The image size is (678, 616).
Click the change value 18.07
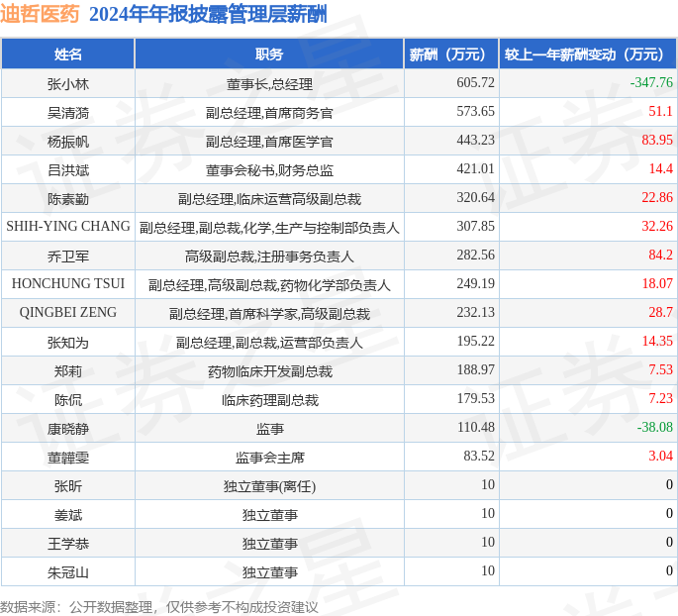[657, 283]
